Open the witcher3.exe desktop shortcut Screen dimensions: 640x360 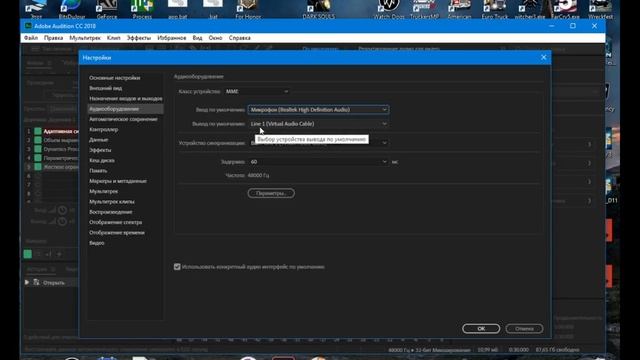coord(530,9)
